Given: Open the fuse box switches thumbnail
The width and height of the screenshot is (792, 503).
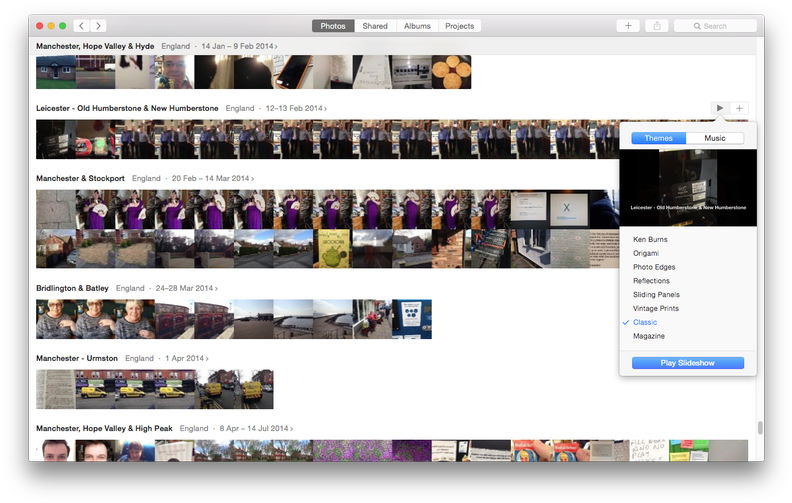Looking at the screenshot, I should (412, 72).
